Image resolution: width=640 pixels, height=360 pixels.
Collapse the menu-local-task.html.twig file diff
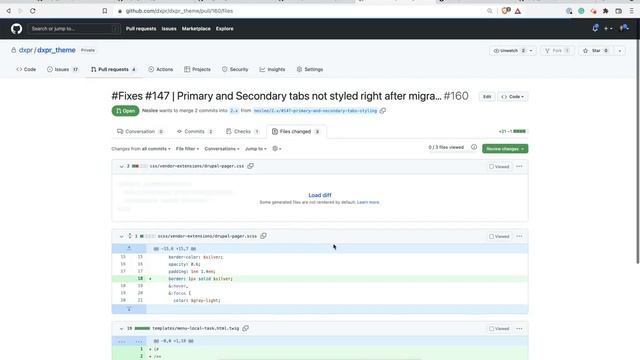[121, 329]
